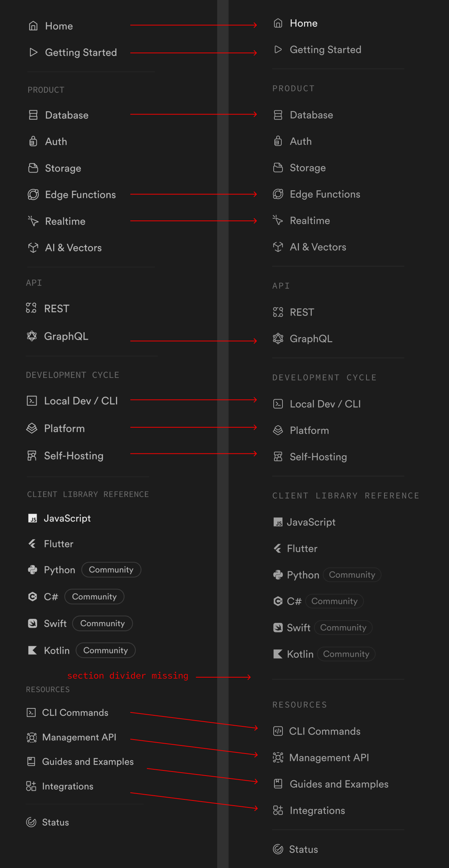Open the Local Dev / CLI terminal icon
Image resolution: width=449 pixels, height=868 pixels.
point(32,401)
